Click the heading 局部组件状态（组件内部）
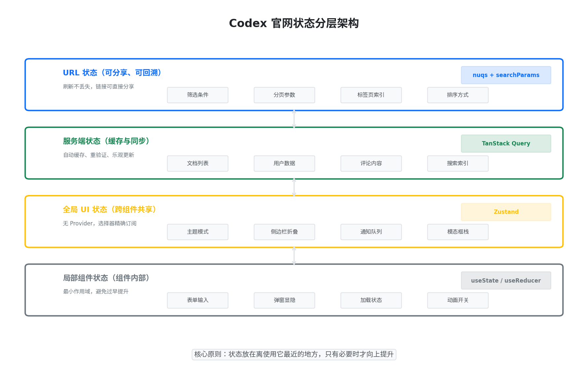Image resolution: width=588 pixels, height=390 pixels. click(106, 278)
